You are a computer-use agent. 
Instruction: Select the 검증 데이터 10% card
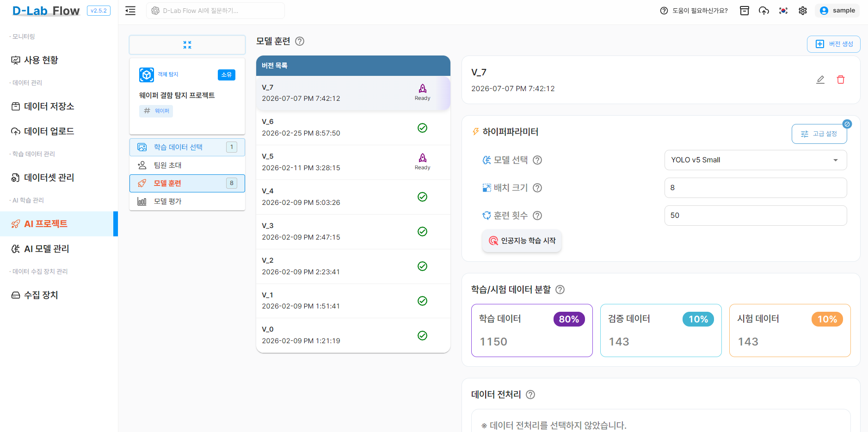tap(661, 330)
